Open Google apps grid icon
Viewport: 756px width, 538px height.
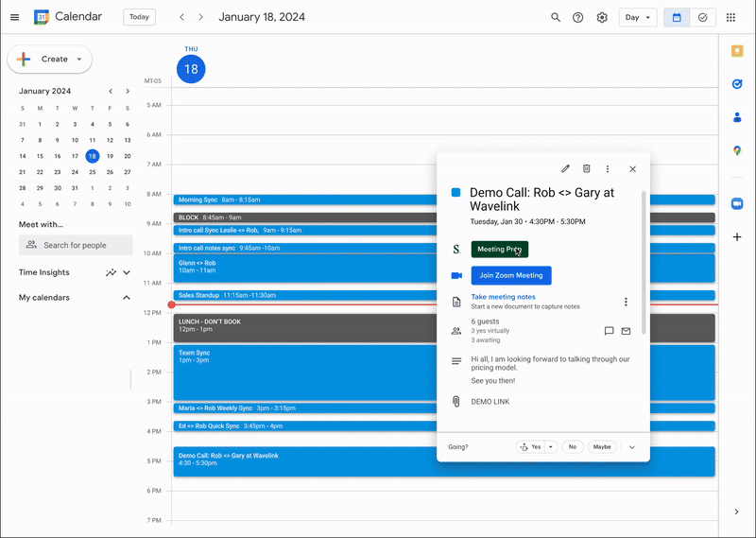click(730, 17)
